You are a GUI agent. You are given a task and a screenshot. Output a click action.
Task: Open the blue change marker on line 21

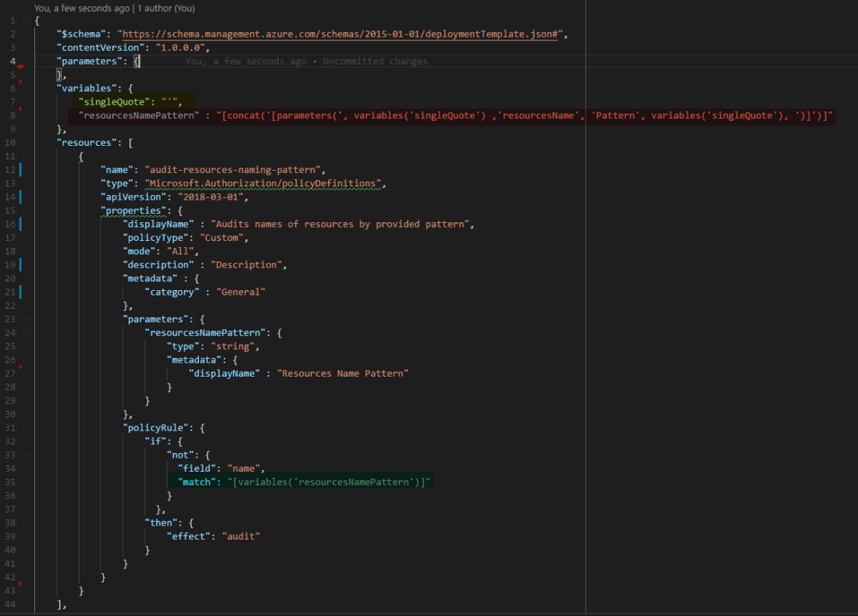tap(21, 292)
